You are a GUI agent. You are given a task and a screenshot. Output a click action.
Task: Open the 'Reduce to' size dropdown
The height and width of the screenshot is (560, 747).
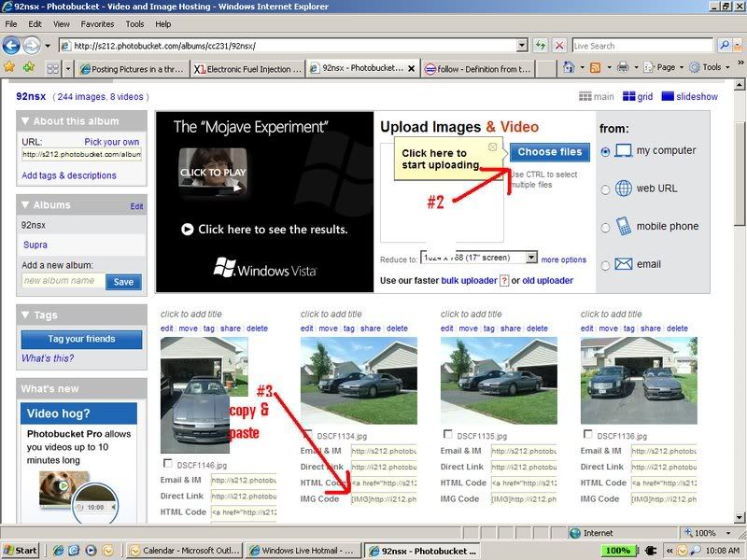[531, 258]
